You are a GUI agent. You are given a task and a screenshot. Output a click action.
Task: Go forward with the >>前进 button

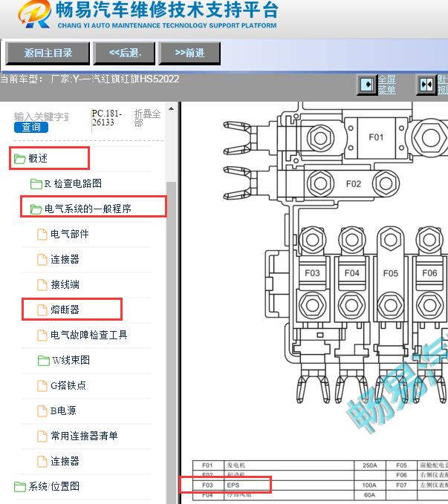click(x=189, y=53)
